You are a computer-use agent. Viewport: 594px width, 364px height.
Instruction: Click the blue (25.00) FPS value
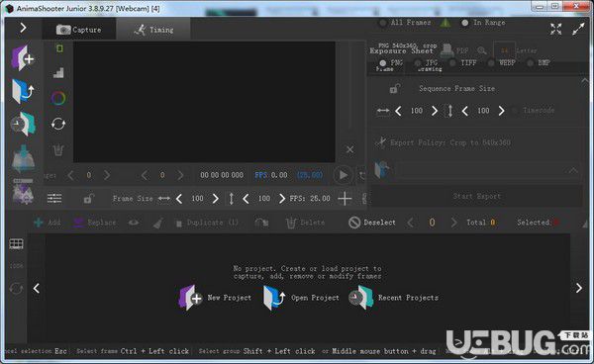tap(310, 175)
